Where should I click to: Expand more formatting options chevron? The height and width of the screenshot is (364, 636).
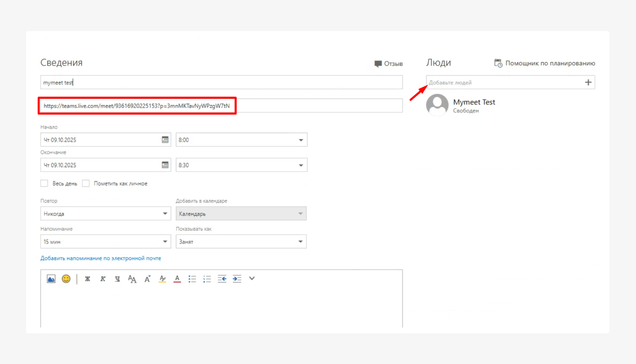coord(252,278)
